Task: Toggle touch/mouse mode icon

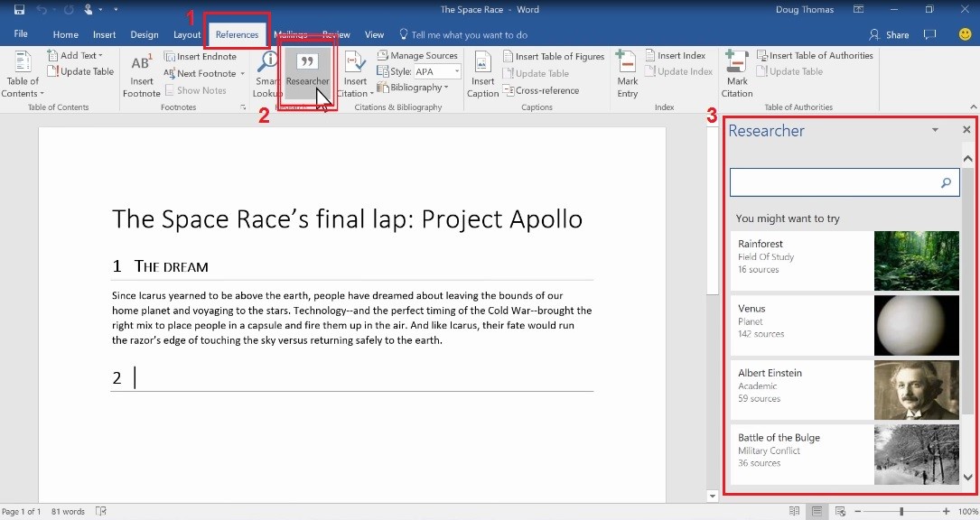Action: coord(89,9)
